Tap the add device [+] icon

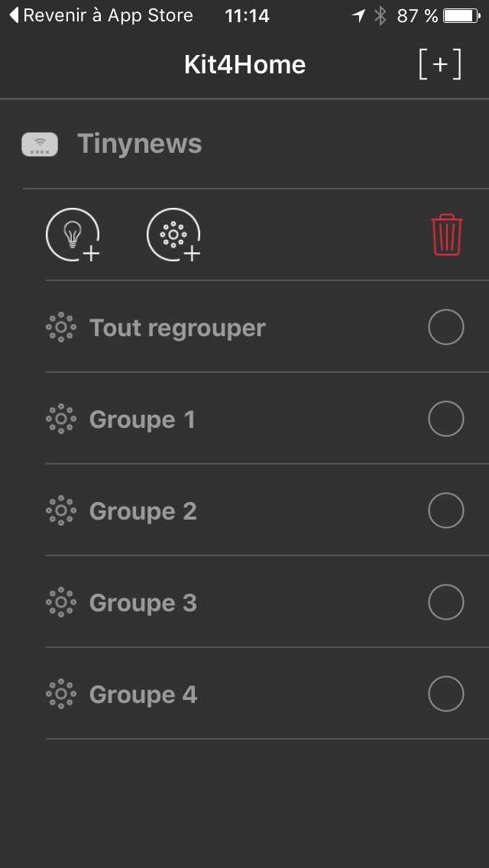(440, 65)
